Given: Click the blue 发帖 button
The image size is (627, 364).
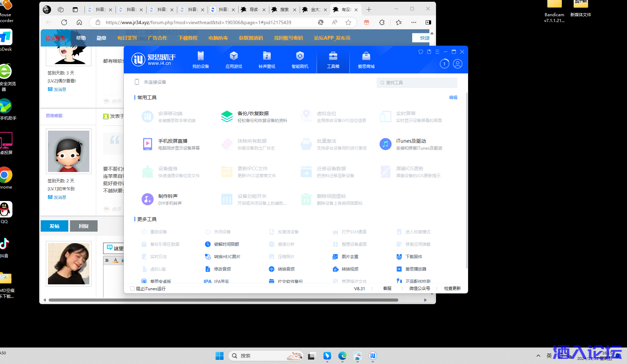Looking at the screenshot, I should click(x=54, y=226).
